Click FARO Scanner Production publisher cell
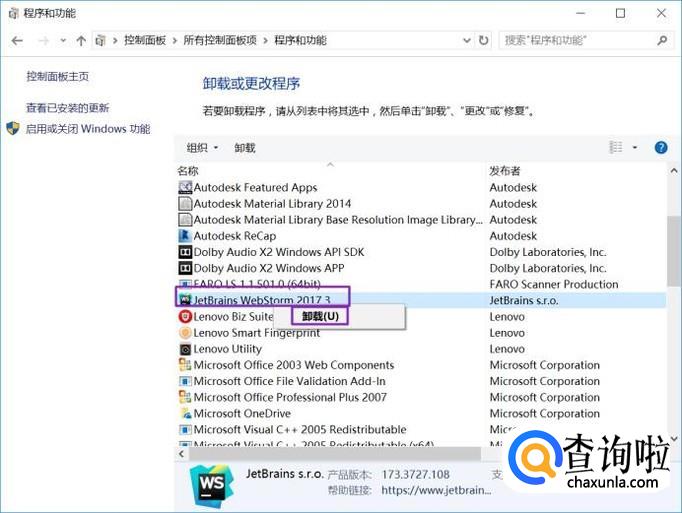This screenshot has height=513, width=682. click(554, 284)
